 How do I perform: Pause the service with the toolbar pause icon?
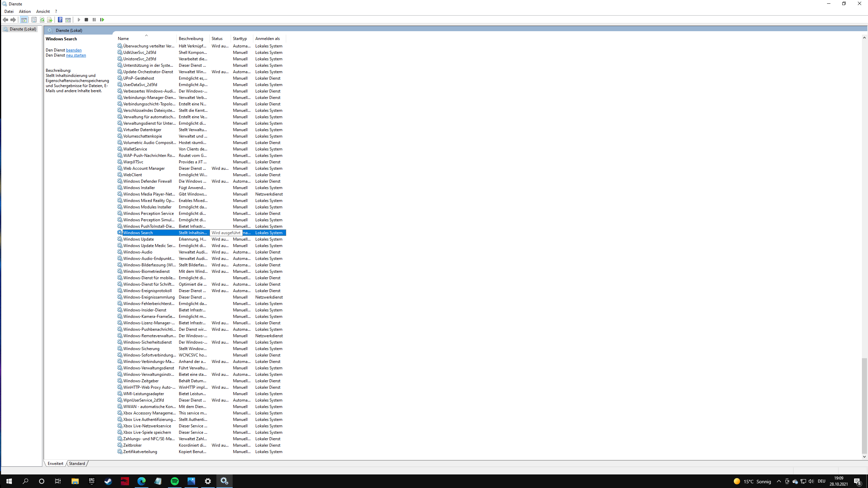(94, 20)
